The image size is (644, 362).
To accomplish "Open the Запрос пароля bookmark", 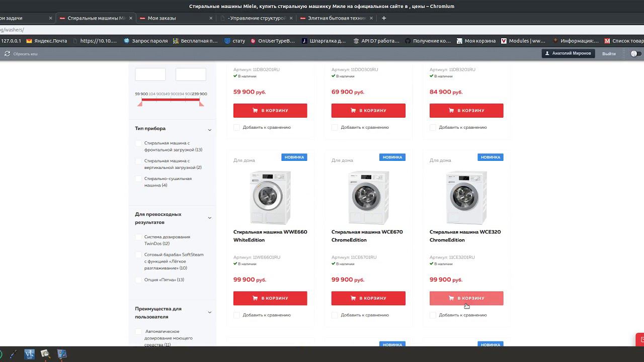I will click(x=145, y=41).
